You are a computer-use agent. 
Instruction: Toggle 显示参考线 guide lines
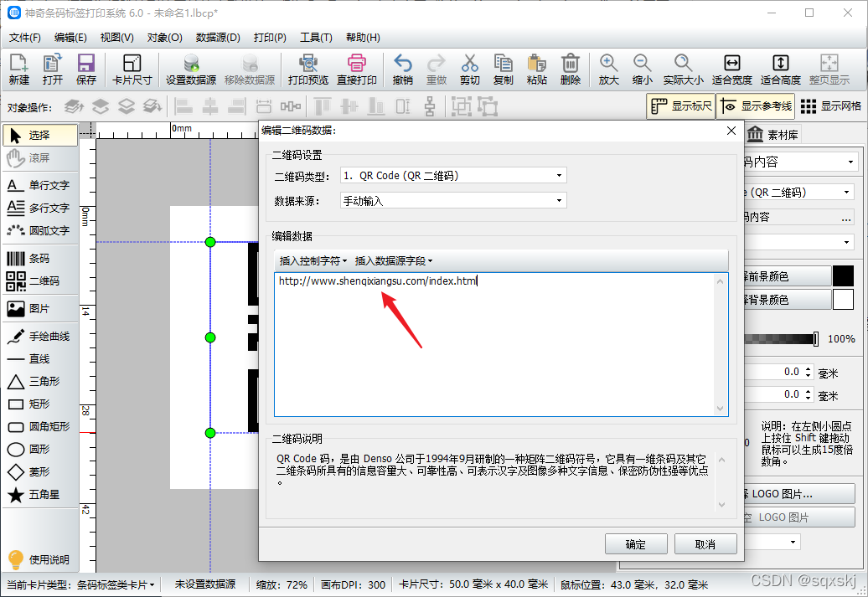click(757, 106)
